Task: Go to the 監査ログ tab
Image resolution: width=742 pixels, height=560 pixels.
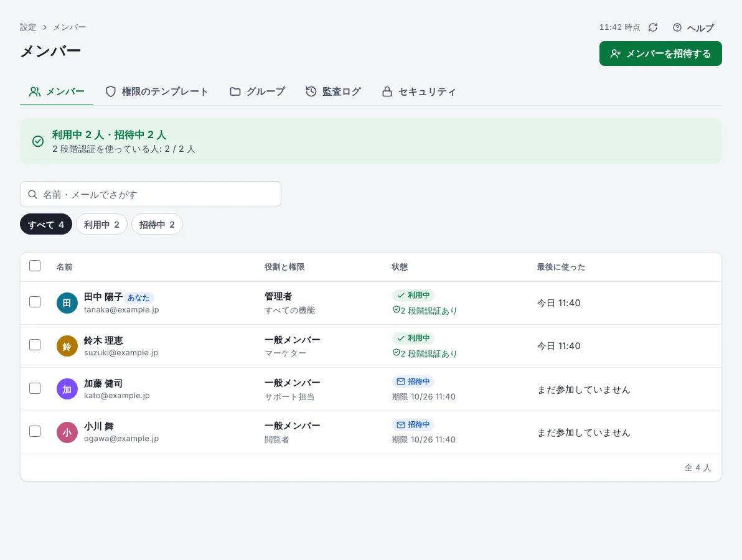Action: click(x=333, y=91)
